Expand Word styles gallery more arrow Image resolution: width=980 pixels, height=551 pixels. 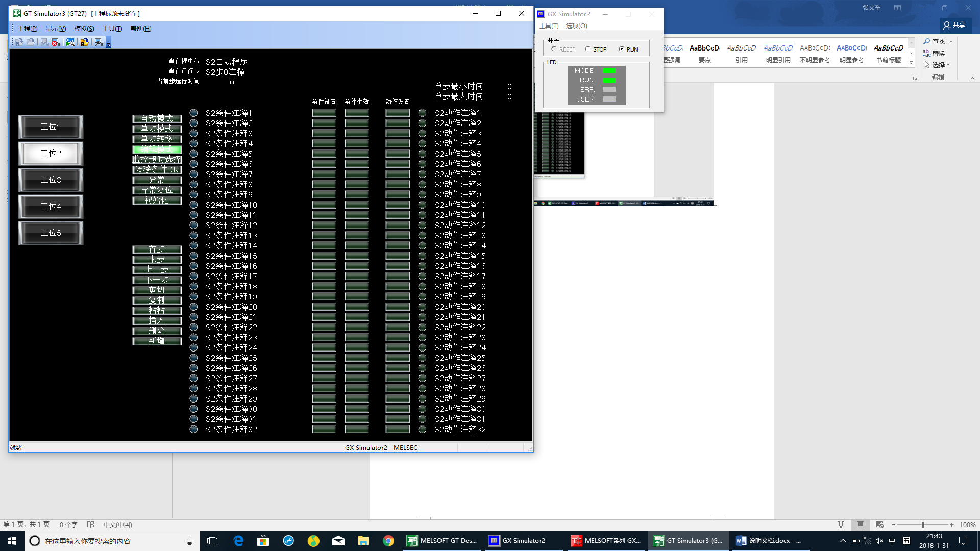[911, 63]
